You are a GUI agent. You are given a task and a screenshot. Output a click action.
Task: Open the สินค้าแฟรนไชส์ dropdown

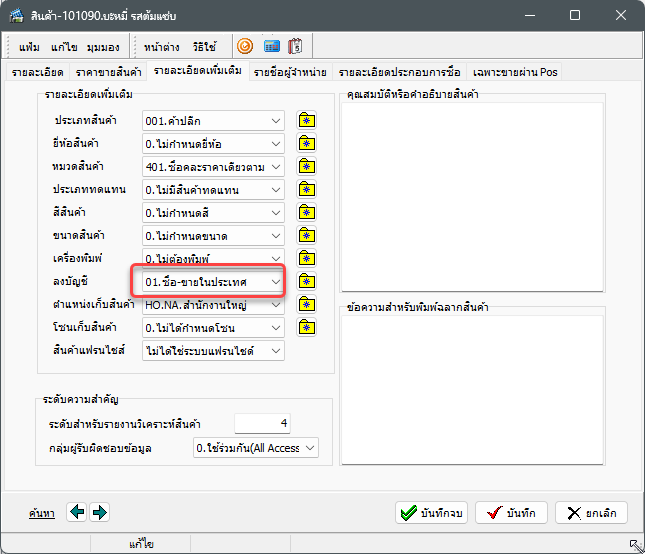[x=275, y=351]
